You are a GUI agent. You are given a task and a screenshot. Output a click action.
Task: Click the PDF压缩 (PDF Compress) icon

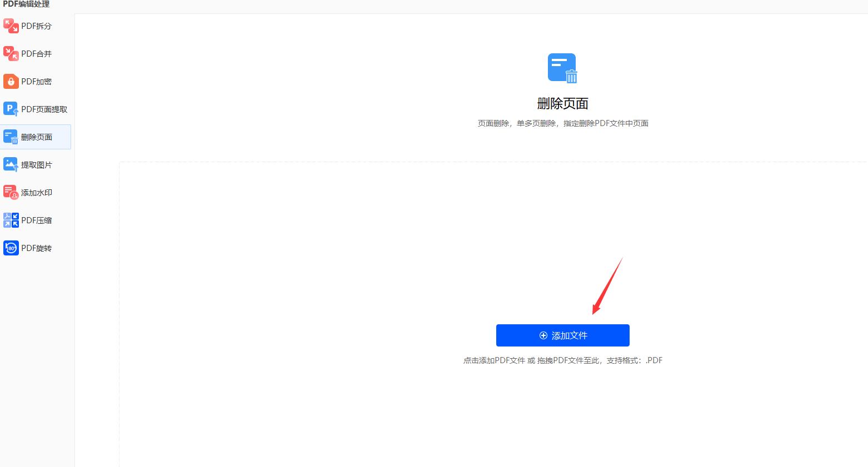point(11,220)
